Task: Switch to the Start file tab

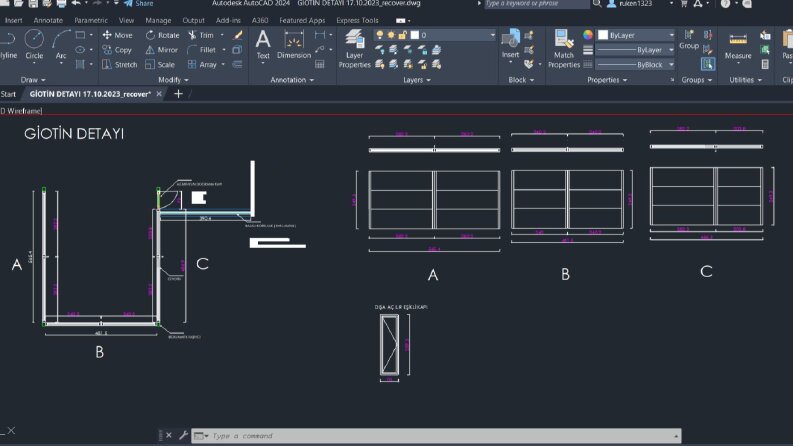Action: [8, 94]
